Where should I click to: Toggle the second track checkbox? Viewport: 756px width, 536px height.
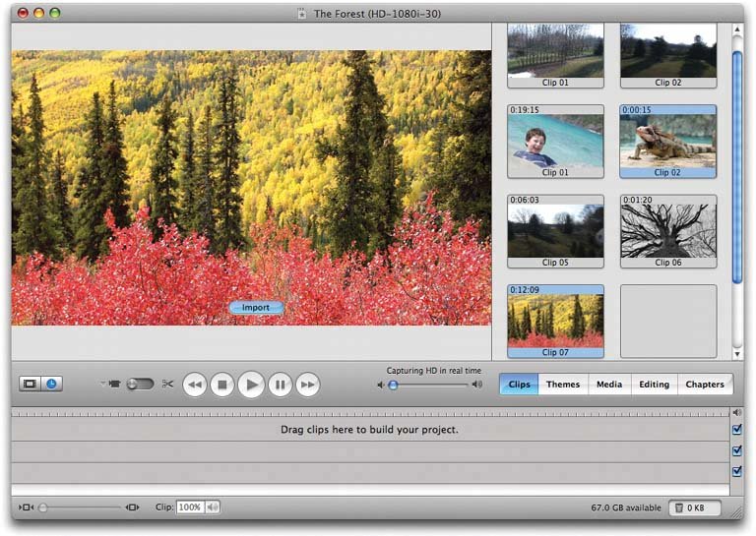pos(737,450)
